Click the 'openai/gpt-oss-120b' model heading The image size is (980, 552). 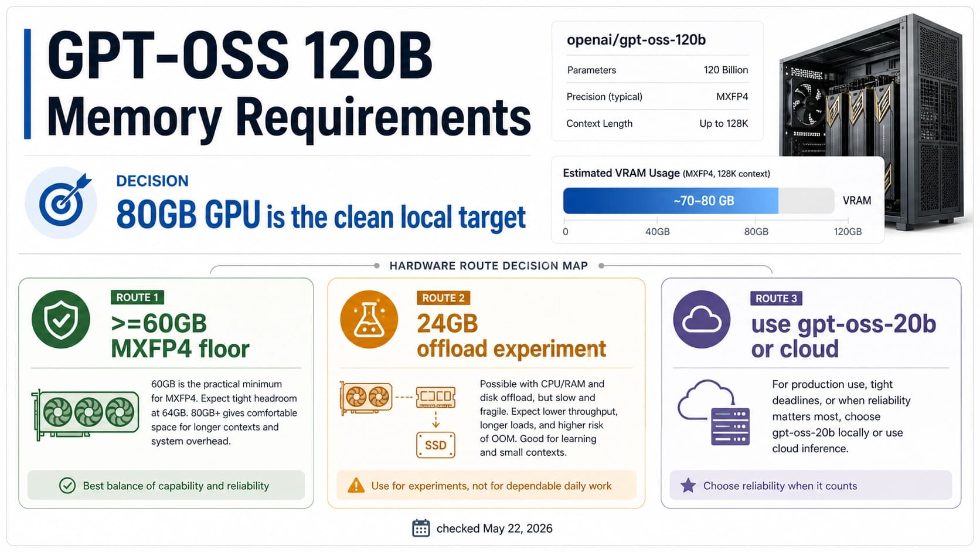point(636,40)
